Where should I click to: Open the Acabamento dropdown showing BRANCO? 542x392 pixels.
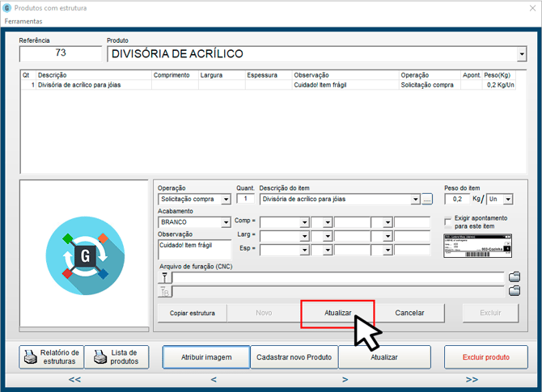click(x=226, y=222)
